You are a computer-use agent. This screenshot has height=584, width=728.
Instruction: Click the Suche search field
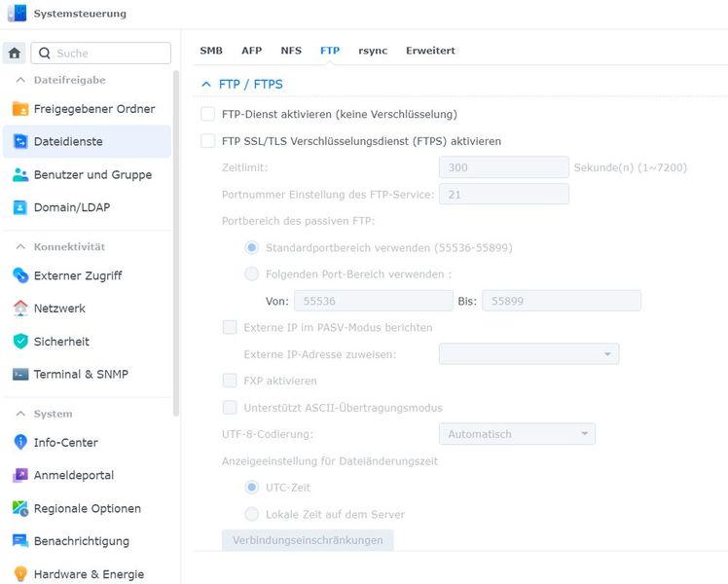pos(109,54)
